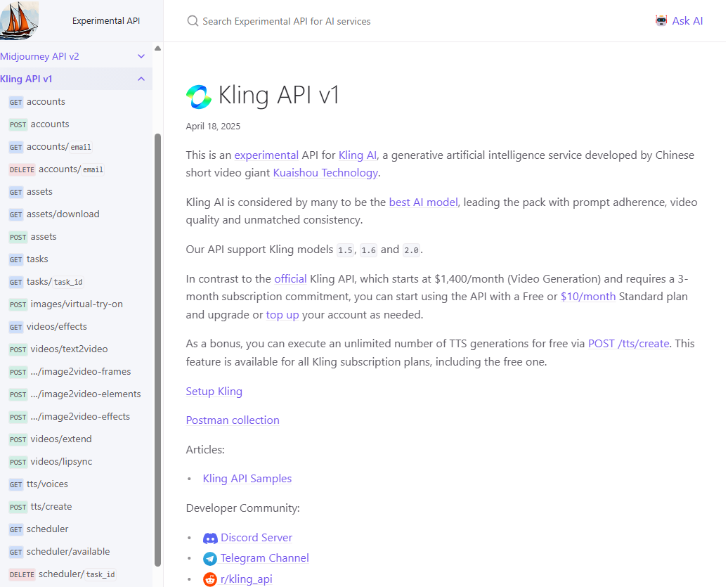Focus the Search Experimental API field

[287, 21]
